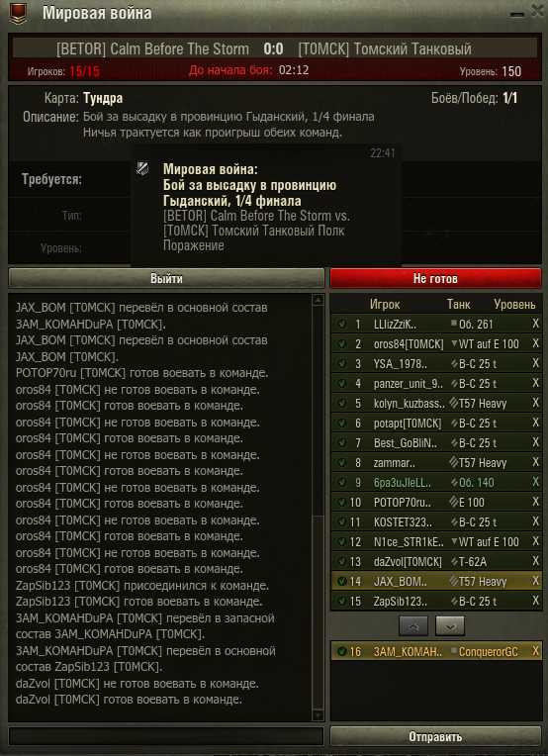The height and width of the screenshot is (756, 548).
Task: Remove reserve player ЗАМ_КОМАН with X
Action: 535,651
